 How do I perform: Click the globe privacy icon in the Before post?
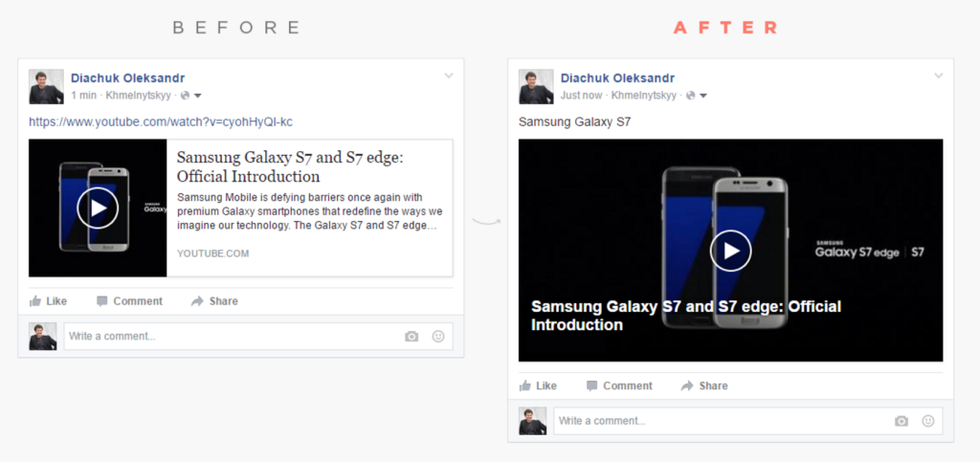[185, 96]
